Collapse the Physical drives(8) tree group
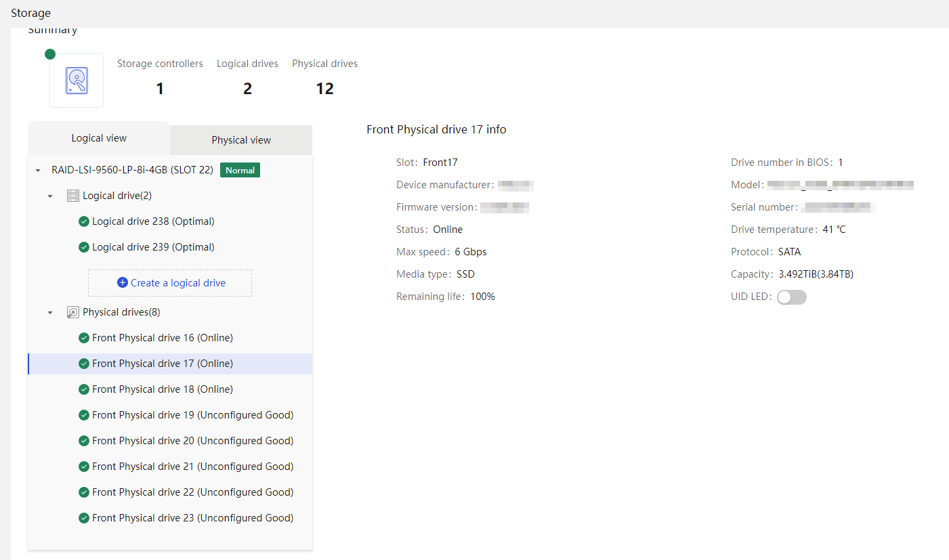Viewport: 949px width, 560px height. [50, 313]
